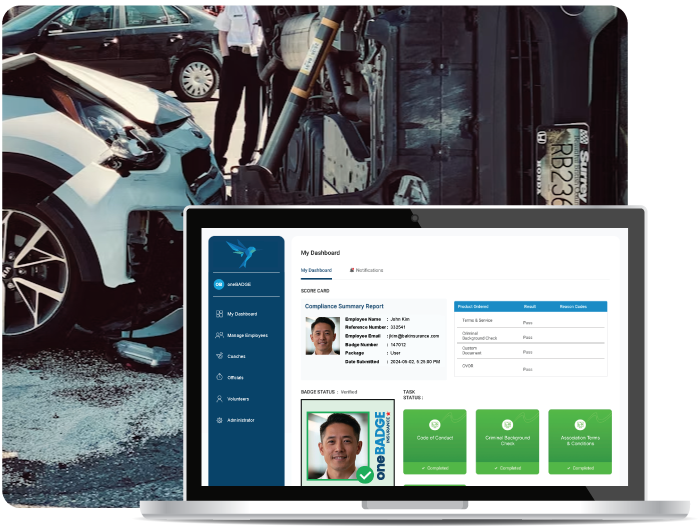
Task: Click the SCORE CARD section label
Action: 315,291
